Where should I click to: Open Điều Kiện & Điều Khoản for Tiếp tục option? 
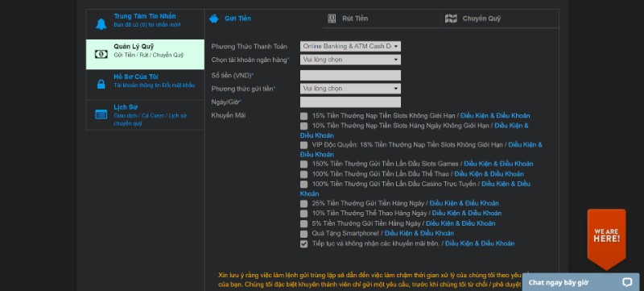click(480, 243)
